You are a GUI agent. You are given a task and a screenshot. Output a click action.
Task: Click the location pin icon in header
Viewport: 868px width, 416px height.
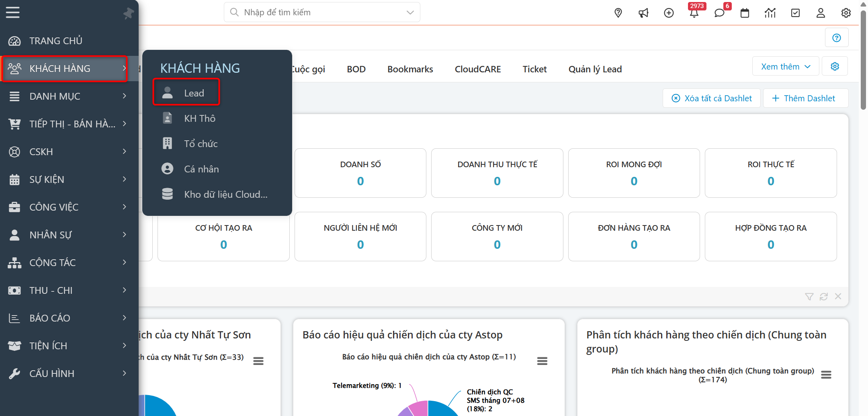coord(618,13)
